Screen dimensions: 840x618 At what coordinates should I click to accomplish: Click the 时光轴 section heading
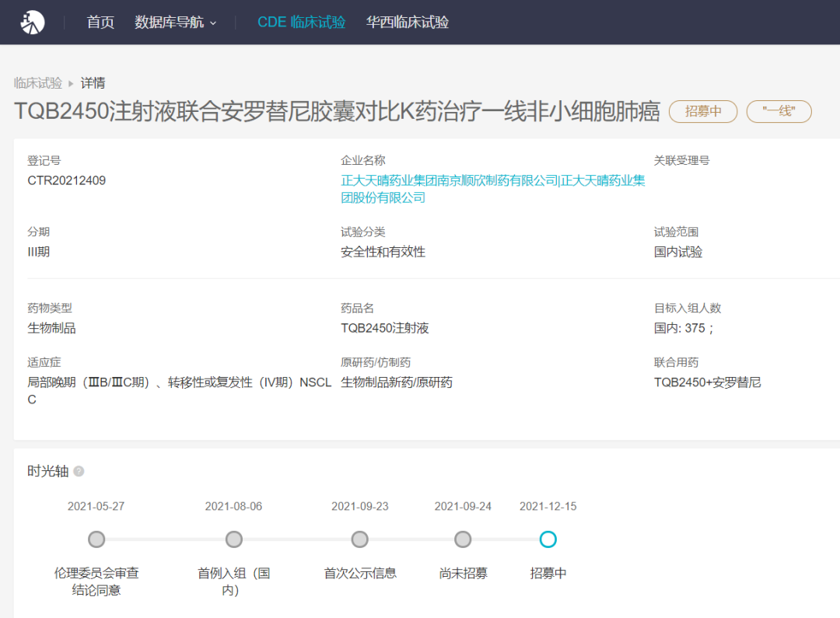point(48,471)
